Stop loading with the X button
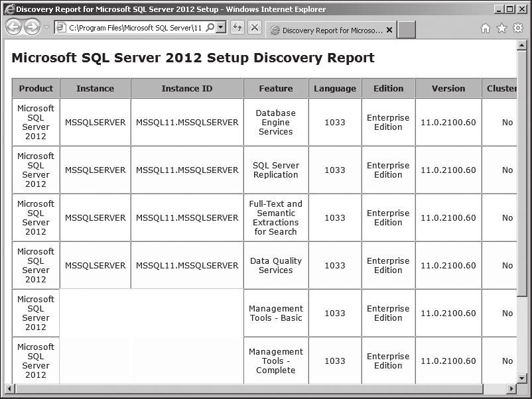The image size is (532, 399). pyautogui.click(x=255, y=27)
